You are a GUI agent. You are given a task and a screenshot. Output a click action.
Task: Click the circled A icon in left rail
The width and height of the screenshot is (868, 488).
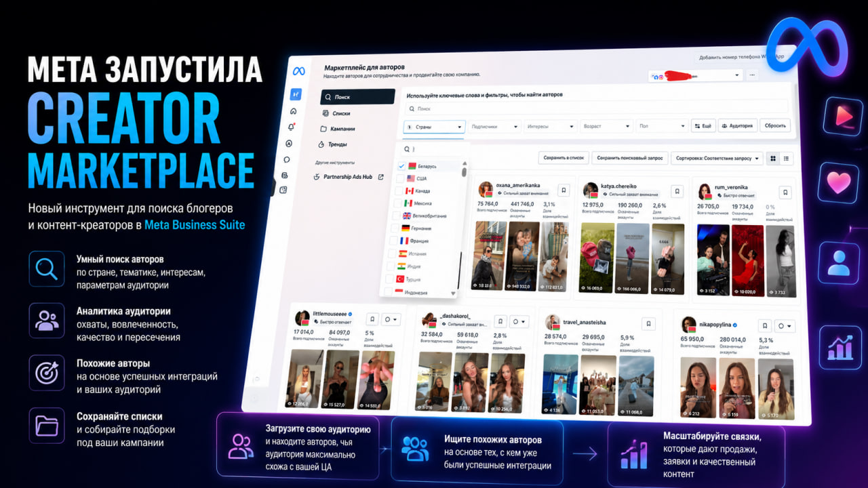(289, 144)
